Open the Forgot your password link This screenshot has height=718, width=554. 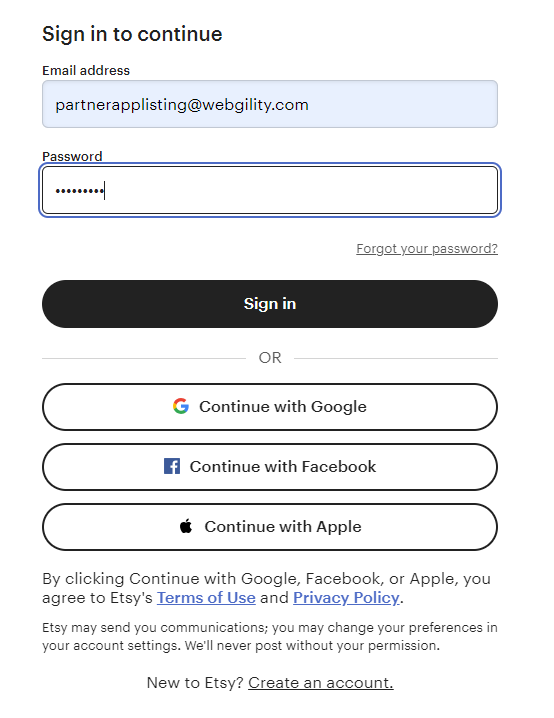pyautogui.click(x=427, y=249)
